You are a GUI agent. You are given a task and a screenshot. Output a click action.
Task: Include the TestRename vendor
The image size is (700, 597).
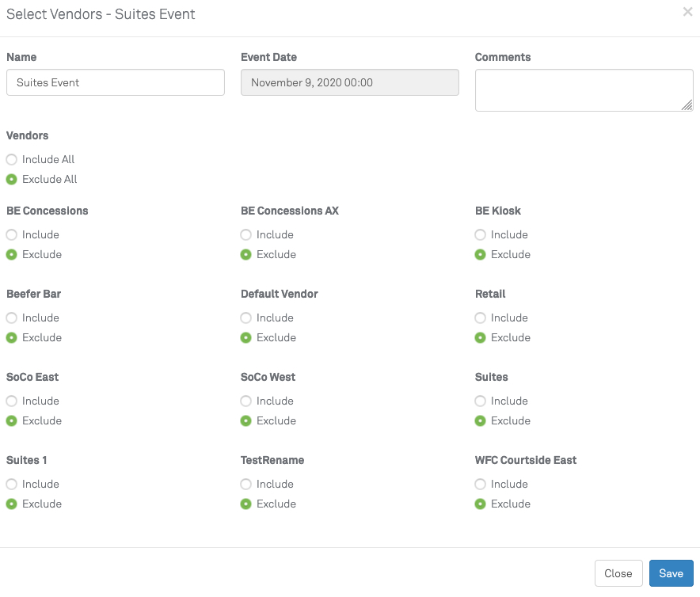pyautogui.click(x=245, y=484)
